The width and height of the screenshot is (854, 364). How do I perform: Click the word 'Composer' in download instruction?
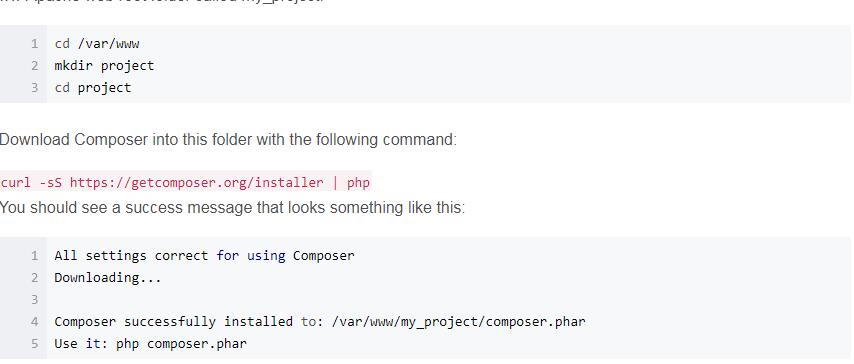click(111, 139)
